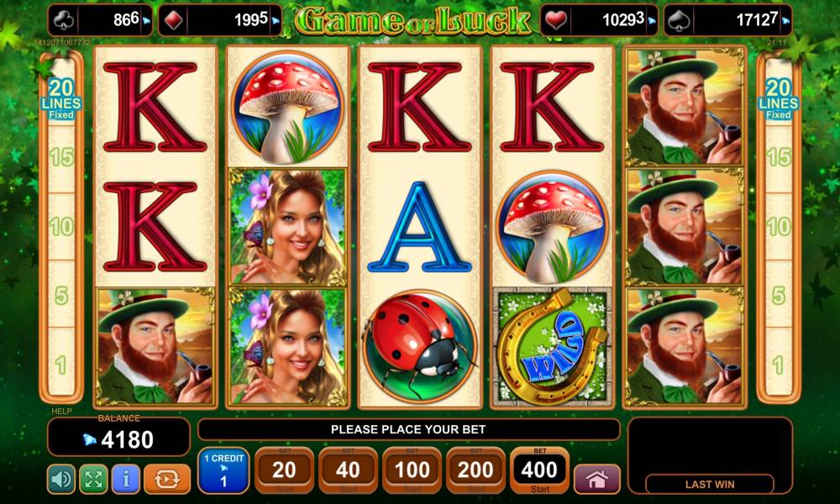This screenshot has height=504, width=840.
Task: Start a spin with bet 20
Action: [x=284, y=470]
